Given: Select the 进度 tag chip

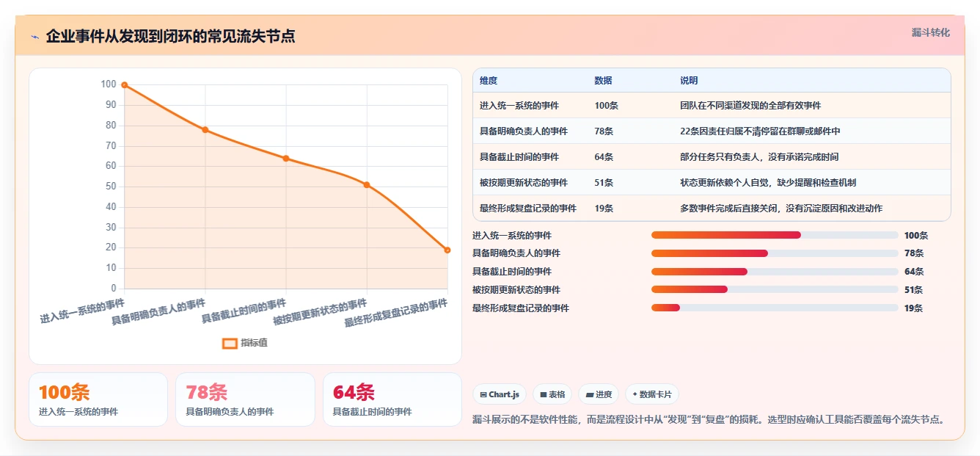Looking at the screenshot, I should (x=599, y=394).
